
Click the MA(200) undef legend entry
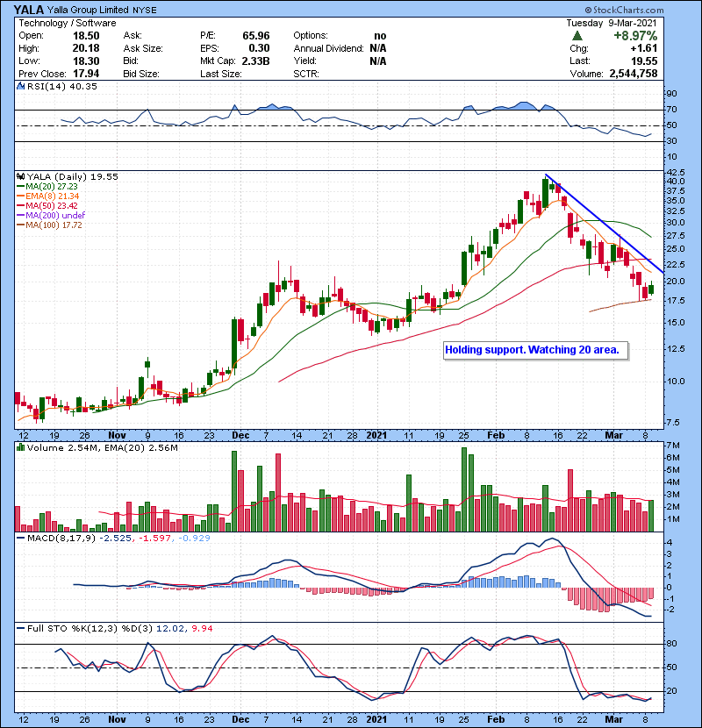pos(51,216)
